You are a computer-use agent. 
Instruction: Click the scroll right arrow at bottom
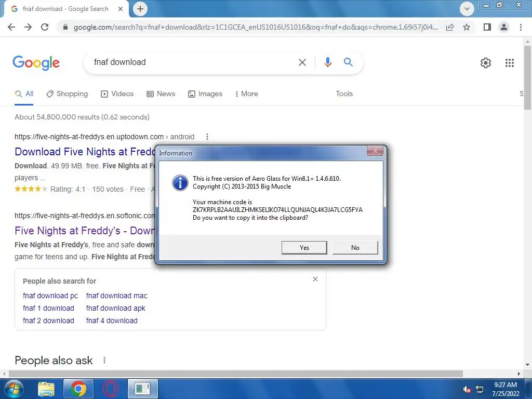519,374
